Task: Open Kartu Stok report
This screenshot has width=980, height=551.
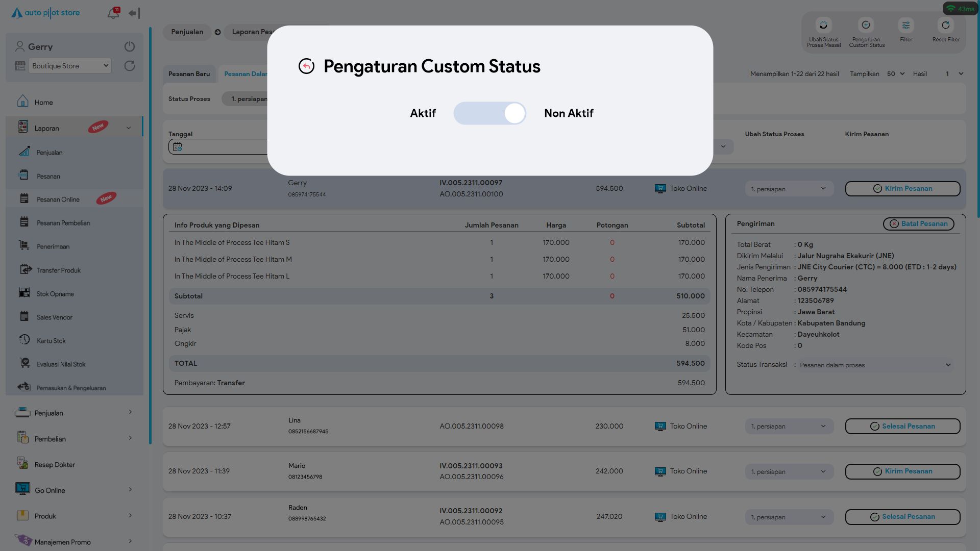Action: point(51,341)
